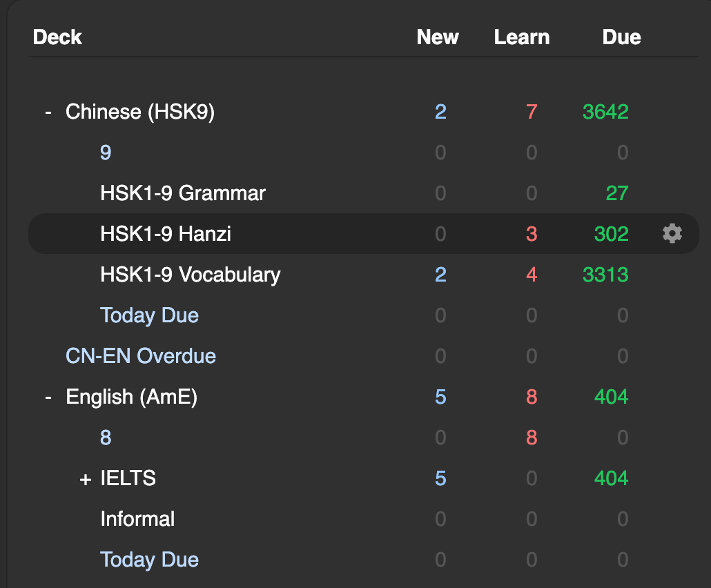Screen dimensions: 711x588
Task: Open the CN-EN Overdue filtered deck
Action: click(x=141, y=356)
